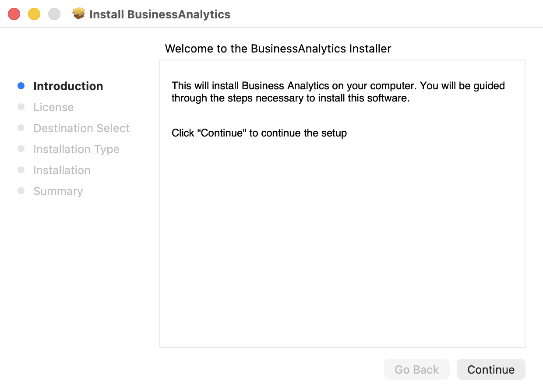543x392 pixels.
Task: Click the 'This will install Business Analytics' paragraph
Action: coord(338,91)
